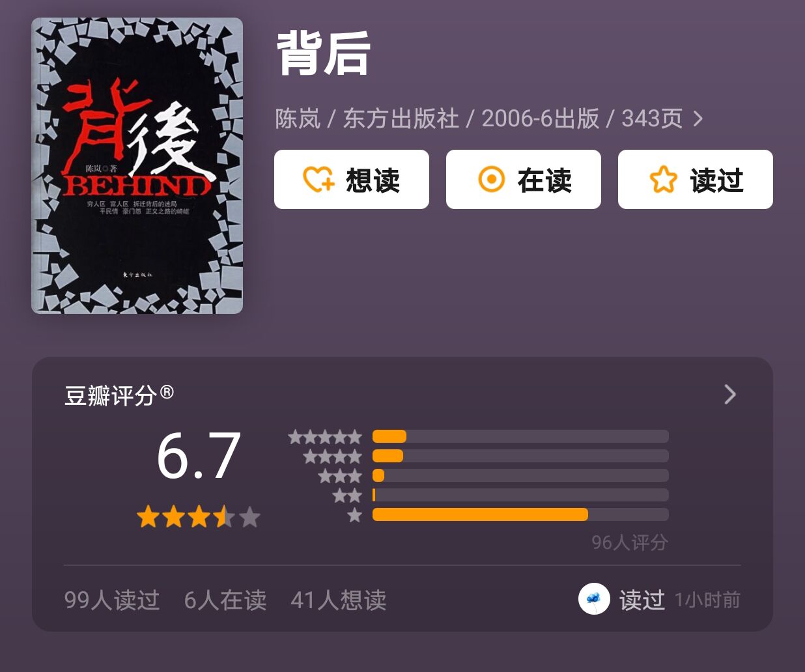
Task: Open the 6人在读 list
Action: pyautogui.click(x=225, y=600)
